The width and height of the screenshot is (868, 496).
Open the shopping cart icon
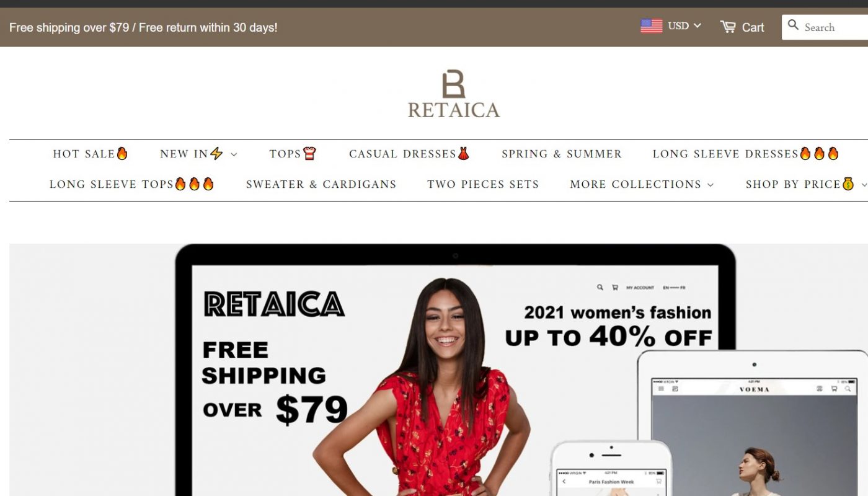click(x=728, y=27)
